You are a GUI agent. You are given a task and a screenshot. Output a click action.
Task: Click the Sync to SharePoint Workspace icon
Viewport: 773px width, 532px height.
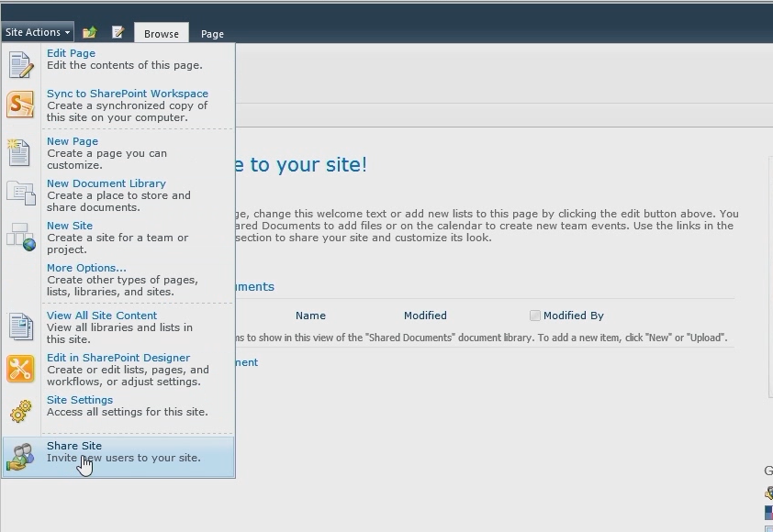[x=21, y=105]
